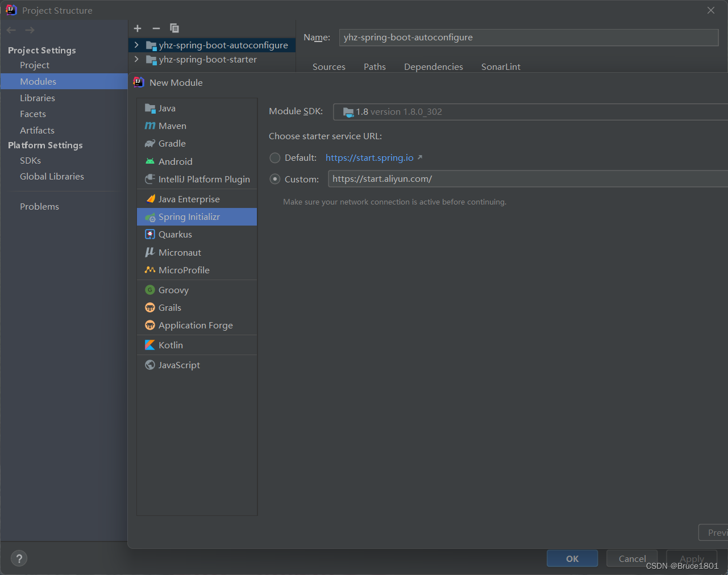Click the remove module minus icon

(x=156, y=28)
